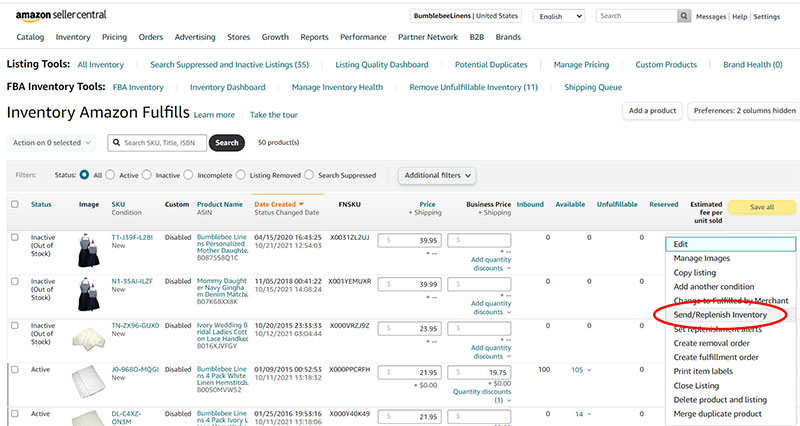Open Search Suppressed and Inactive Listings (35)
The width and height of the screenshot is (800, 426).
pos(230,65)
